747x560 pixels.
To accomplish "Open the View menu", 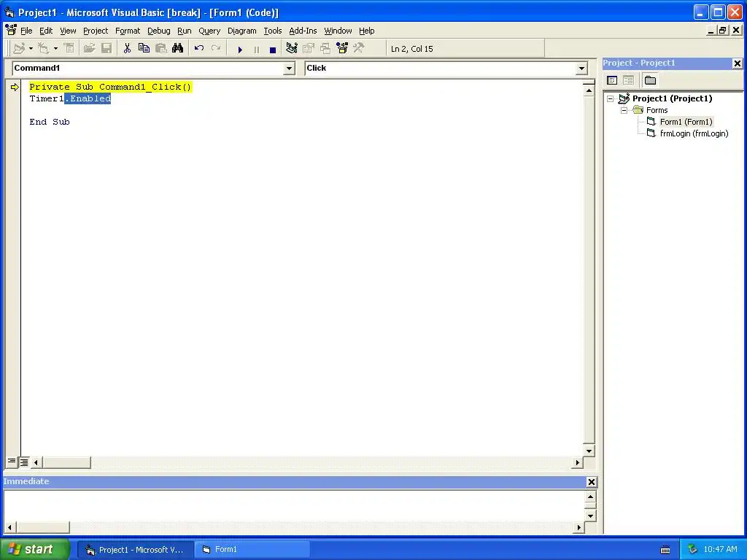I will (x=68, y=31).
